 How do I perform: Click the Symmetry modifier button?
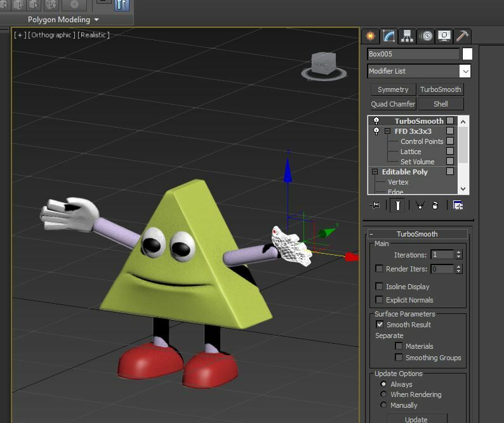(393, 89)
